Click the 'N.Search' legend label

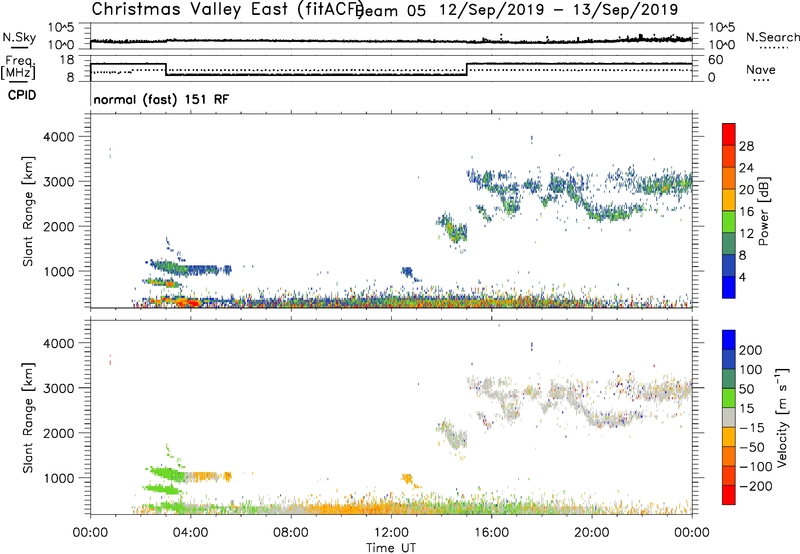point(772,37)
